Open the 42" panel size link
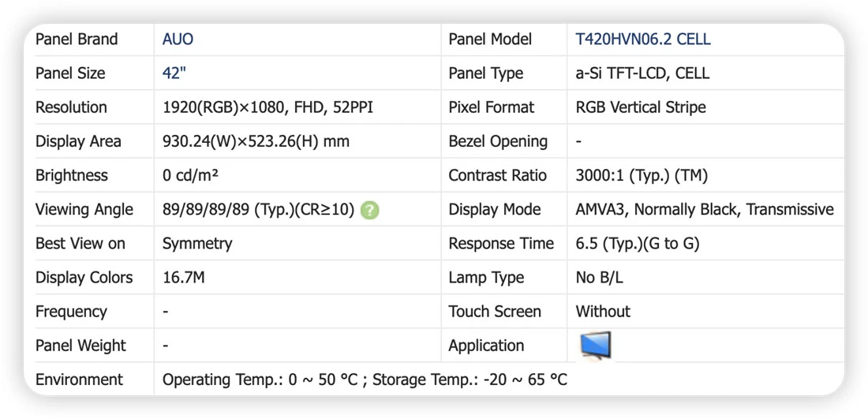The height and width of the screenshot is (419, 868). [174, 73]
